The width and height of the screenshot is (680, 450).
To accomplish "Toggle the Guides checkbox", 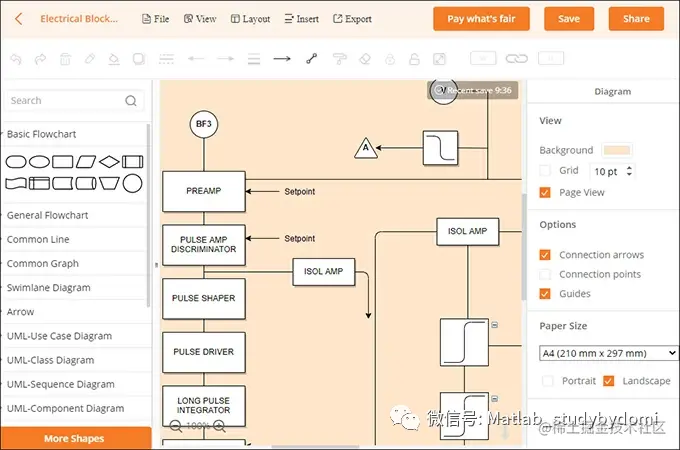I will point(545,294).
